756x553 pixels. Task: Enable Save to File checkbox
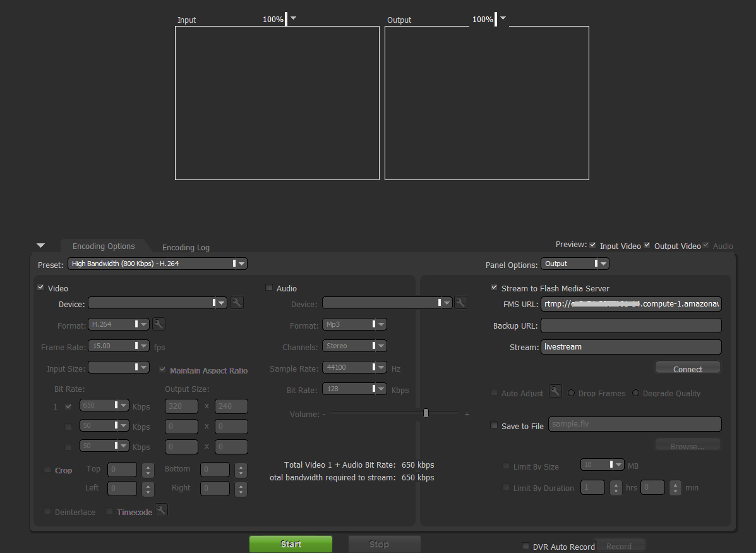click(494, 425)
